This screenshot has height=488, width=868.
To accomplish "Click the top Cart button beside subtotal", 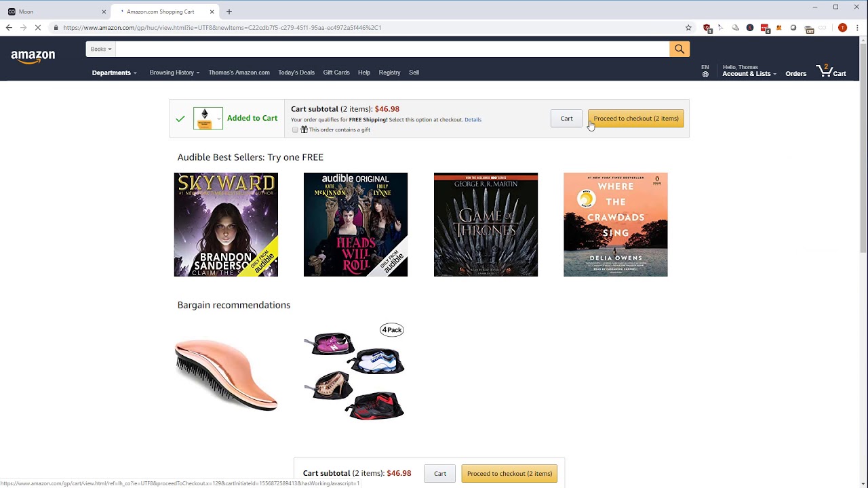I will point(566,119).
